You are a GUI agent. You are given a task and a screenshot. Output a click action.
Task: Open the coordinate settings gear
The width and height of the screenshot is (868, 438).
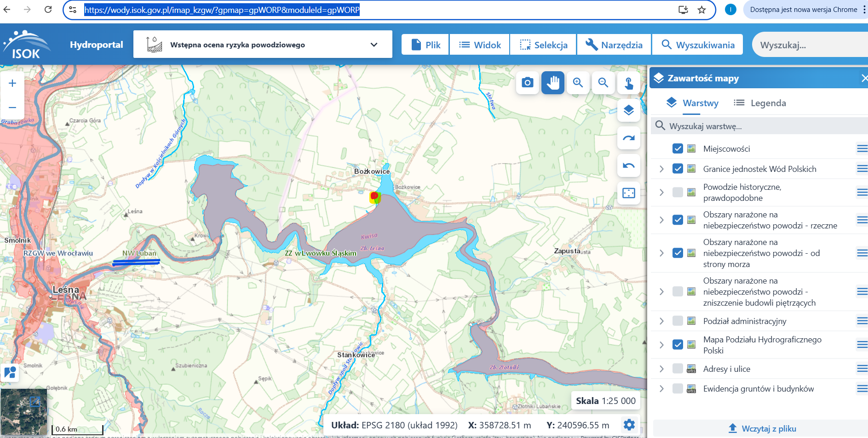click(x=629, y=425)
